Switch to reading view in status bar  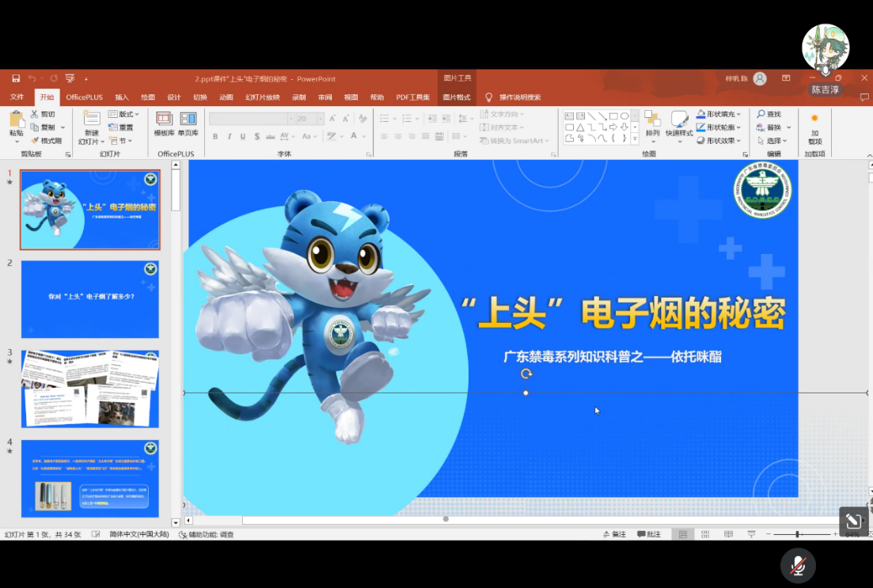coord(728,534)
